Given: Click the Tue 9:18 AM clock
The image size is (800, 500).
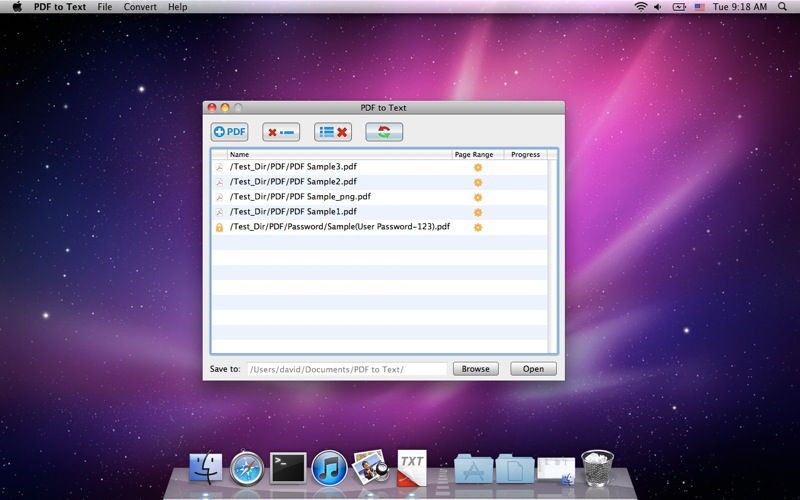Looking at the screenshot, I should (x=740, y=7).
